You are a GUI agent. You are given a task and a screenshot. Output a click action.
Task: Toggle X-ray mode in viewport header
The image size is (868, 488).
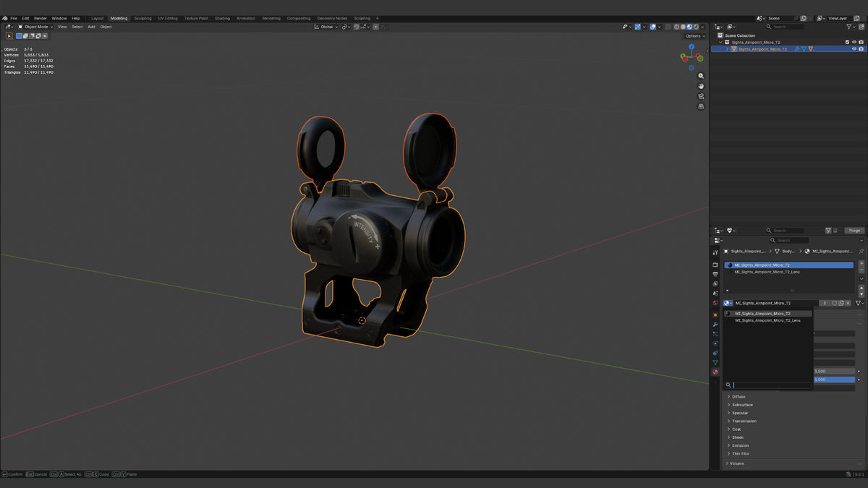click(668, 27)
